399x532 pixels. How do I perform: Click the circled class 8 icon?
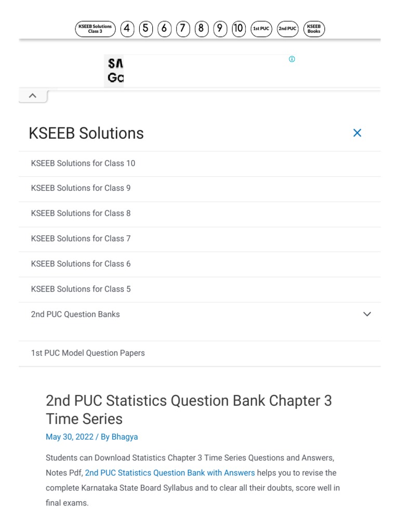coord(202,29)
